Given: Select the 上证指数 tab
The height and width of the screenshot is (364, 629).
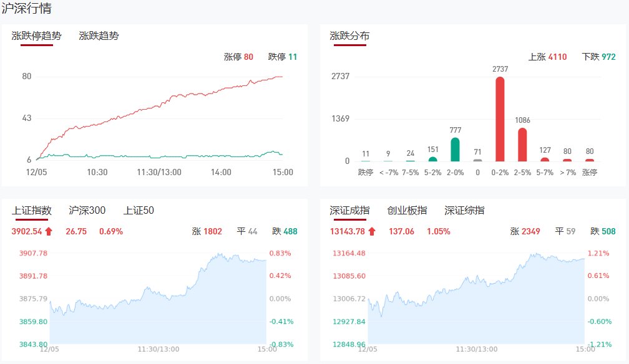Looking at the screenshot, I should 31,211.
